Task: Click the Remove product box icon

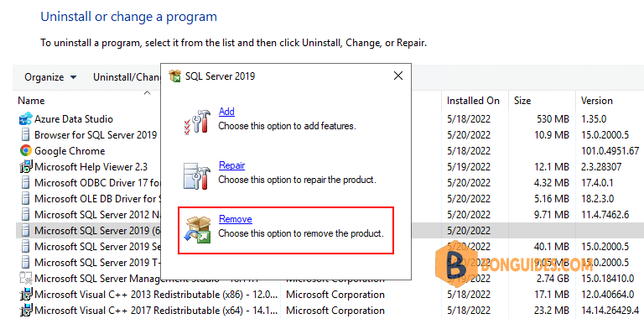Action: pyautogui.click(x=197, y=229)
